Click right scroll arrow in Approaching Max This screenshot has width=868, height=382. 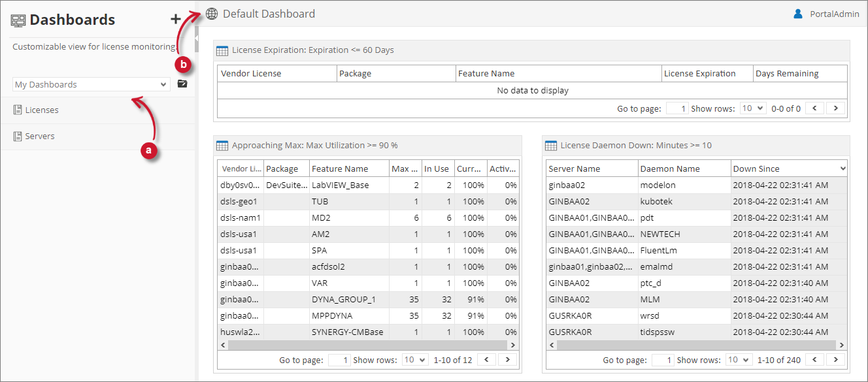(x=513, y=345)
